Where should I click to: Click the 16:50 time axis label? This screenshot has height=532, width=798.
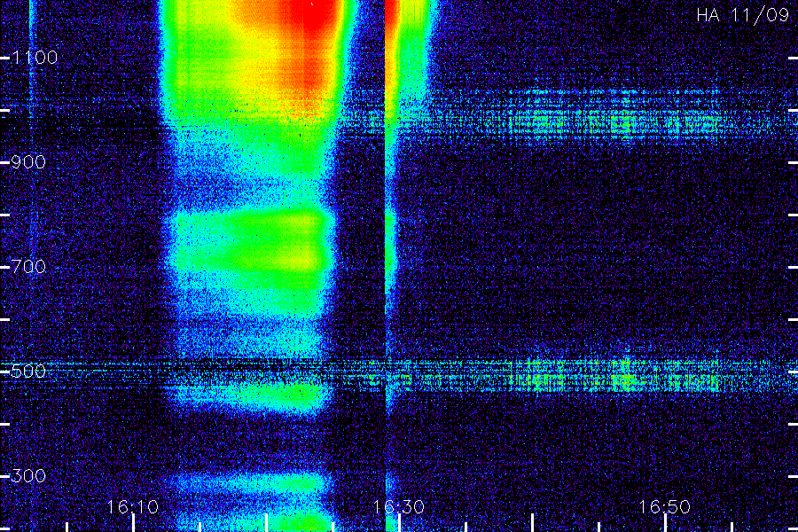coord(664,507)
